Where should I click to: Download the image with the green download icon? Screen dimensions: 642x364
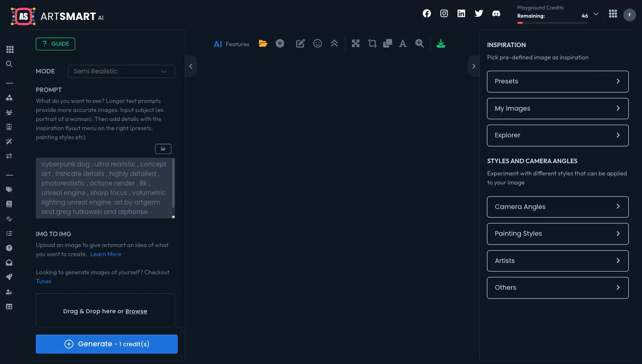pyautogui.click(x=440, y=43)
